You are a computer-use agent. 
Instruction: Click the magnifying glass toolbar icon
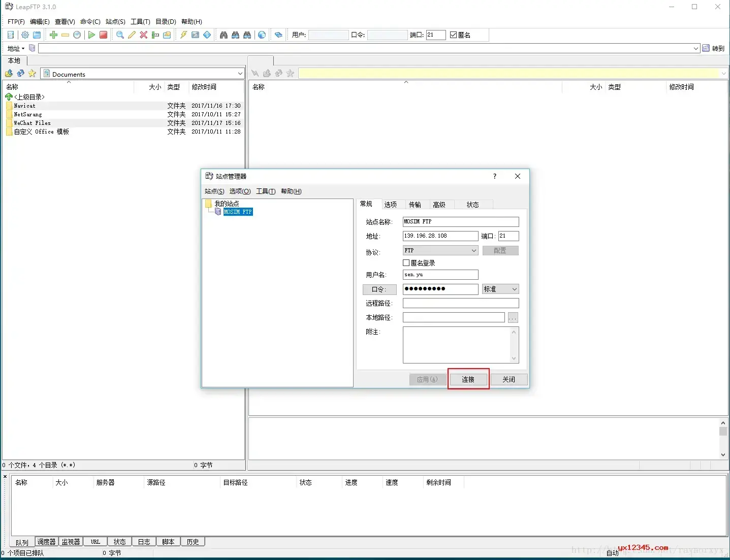coord(120,35)
